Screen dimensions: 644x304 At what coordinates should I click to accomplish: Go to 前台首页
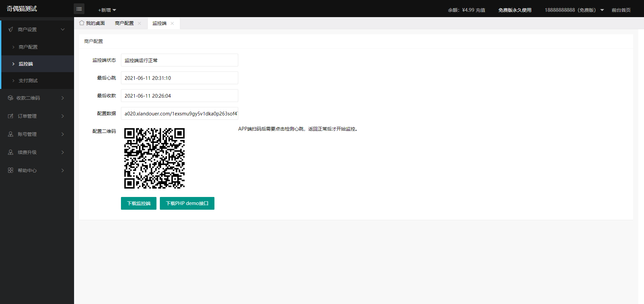click(x=621, y=10)
